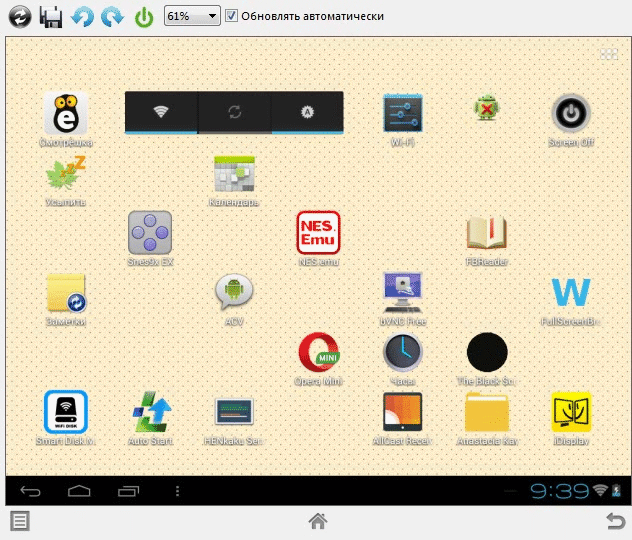
Task: Open the 61% zoom dropdown
Action: tap(192, 16)
